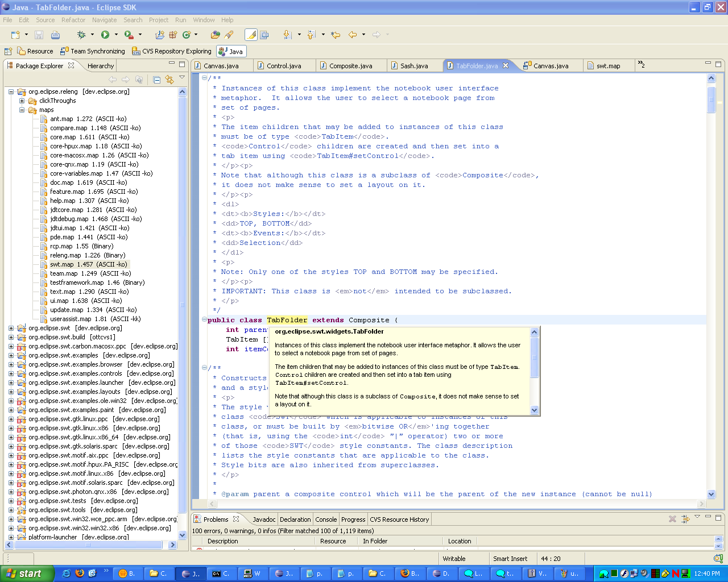Expand the org.eclipse.swt.examples project
This screenshot has width=728, height=582.
[11, 356]
